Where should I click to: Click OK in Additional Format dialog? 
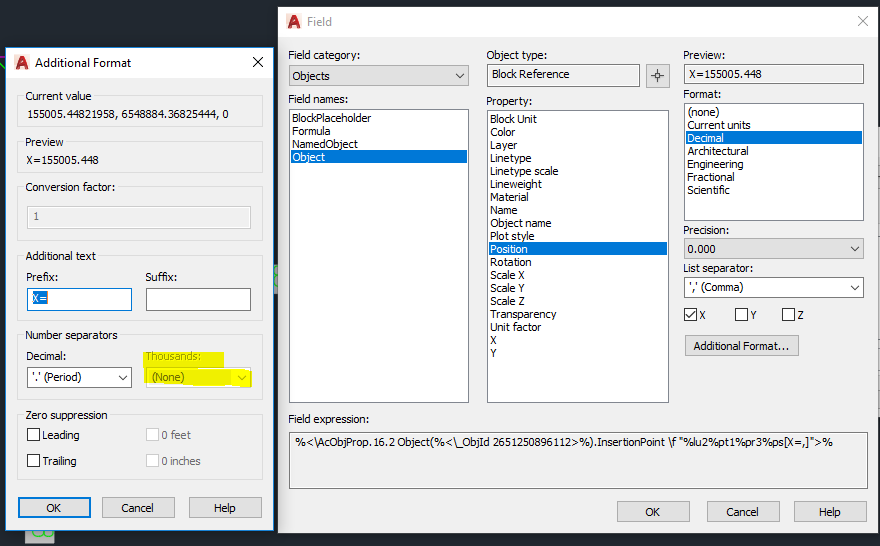click(54, 508)
